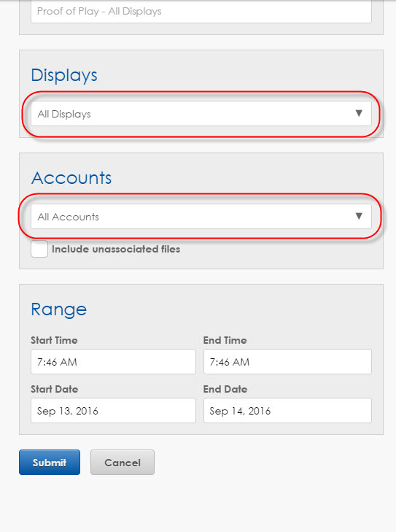
Task: Click the 'Include unassociated files' label text
Action: [116, 249]
